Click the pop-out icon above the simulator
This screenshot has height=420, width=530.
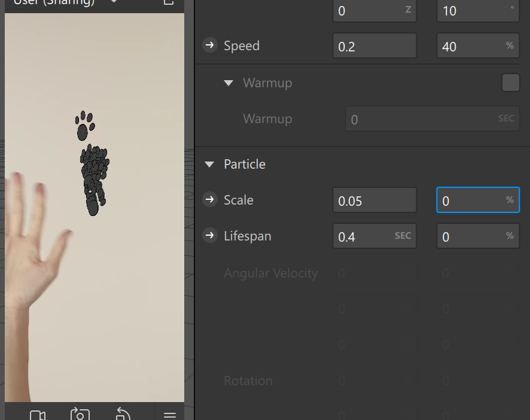tap(169, 2)
